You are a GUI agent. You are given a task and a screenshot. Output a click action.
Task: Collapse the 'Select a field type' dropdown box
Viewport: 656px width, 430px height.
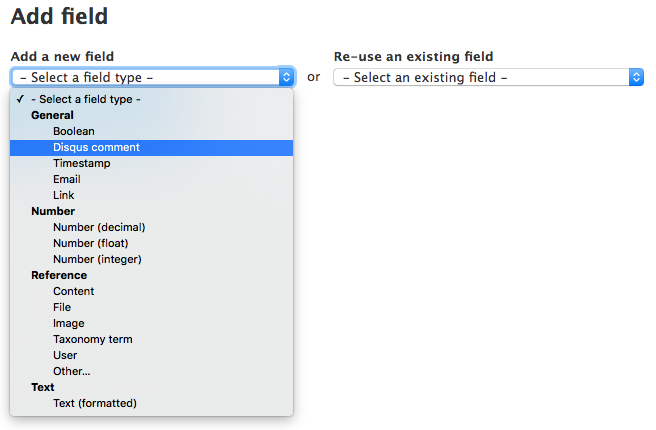click(x=153, y=77)
